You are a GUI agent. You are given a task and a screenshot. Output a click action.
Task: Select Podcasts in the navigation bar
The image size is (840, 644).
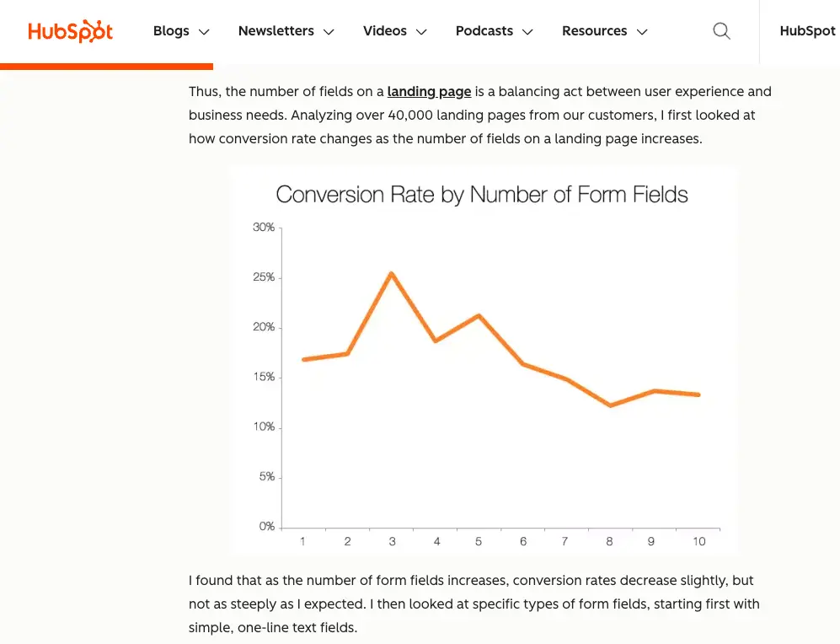484,31
